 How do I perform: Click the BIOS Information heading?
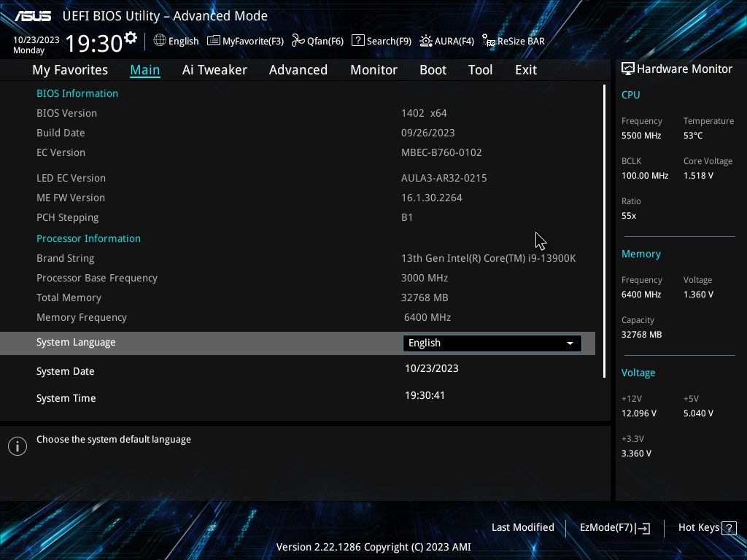click(x=77, y=93)
